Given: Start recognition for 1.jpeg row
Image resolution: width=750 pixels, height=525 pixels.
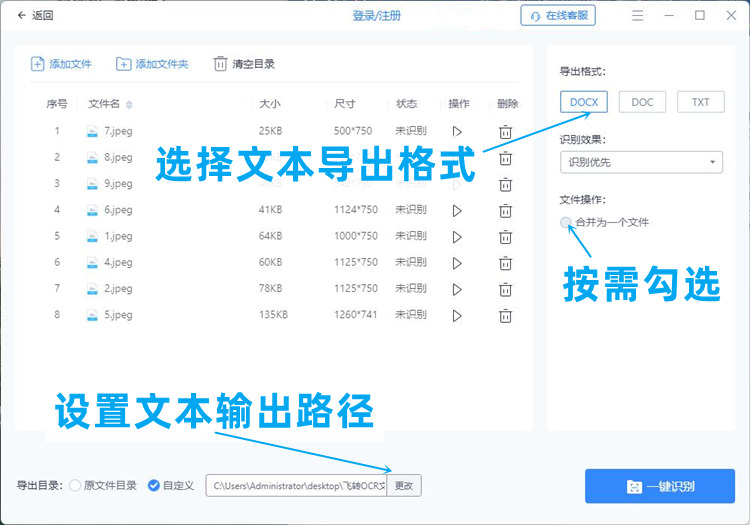Looking at the screenshot, I should click(457, 237).
